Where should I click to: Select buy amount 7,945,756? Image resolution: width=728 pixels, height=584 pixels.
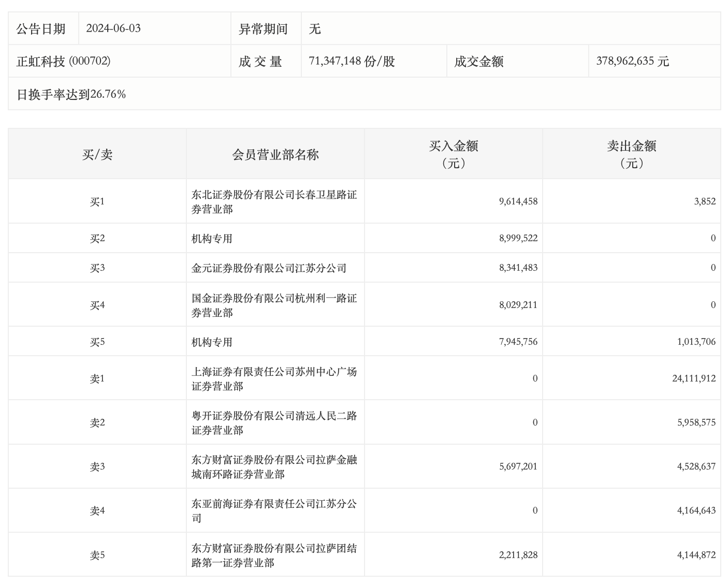click(x=518, y=342)
